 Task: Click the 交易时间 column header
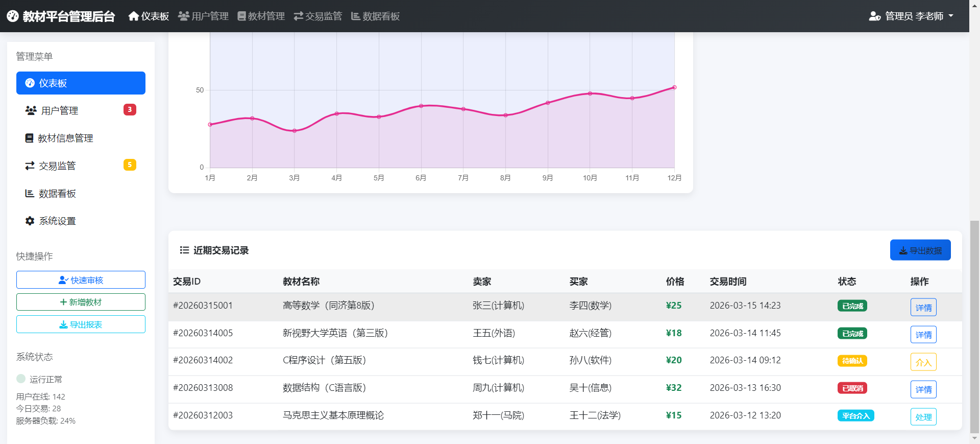(728, 282)
